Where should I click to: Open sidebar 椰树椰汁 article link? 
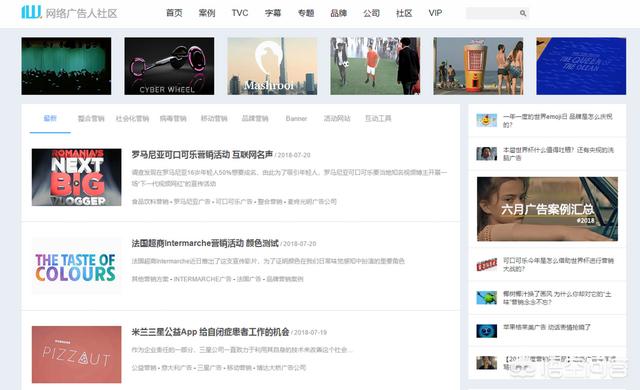coord(557,298)
